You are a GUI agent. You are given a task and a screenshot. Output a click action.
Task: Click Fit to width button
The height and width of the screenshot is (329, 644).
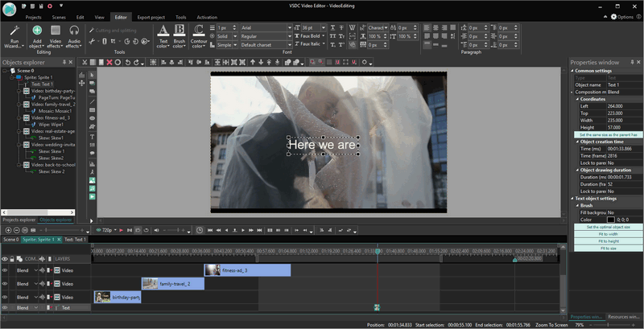pyautogui.click(x=609, y=234)
